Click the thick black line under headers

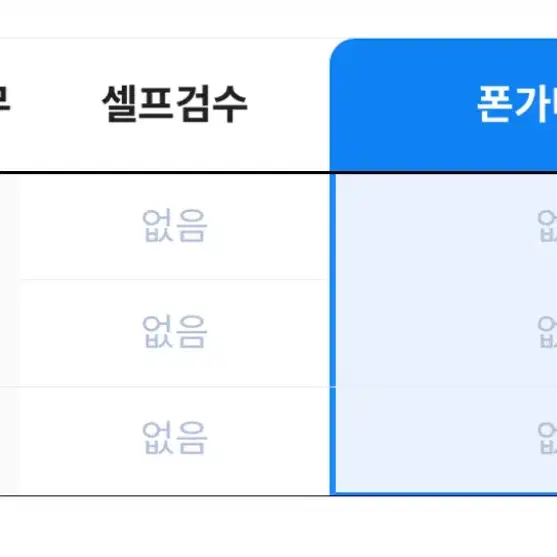[x=278, y=173]
